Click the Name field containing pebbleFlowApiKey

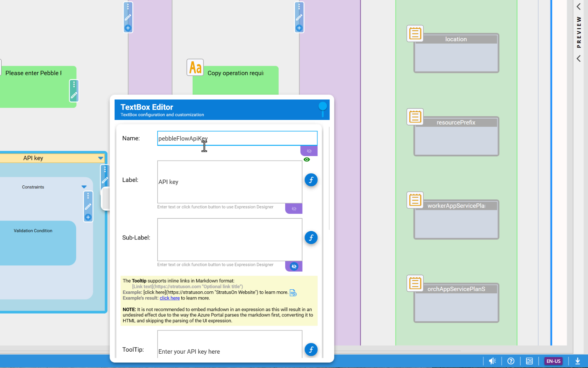237,138
